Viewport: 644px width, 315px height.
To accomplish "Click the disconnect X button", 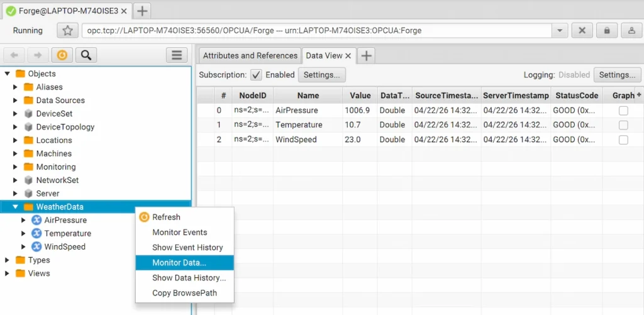I will point(582,30).
